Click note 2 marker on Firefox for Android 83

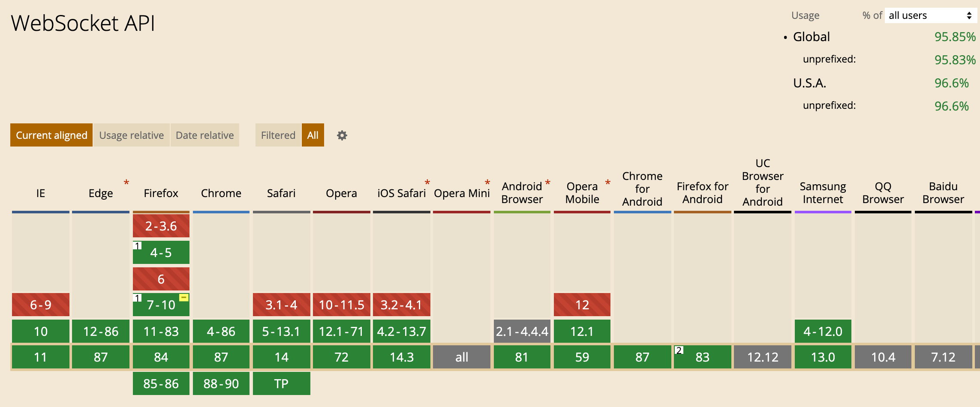(679, 350)
